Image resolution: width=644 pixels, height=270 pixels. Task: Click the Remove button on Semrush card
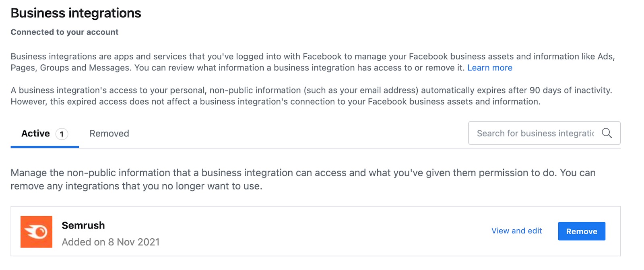(581, 231)
